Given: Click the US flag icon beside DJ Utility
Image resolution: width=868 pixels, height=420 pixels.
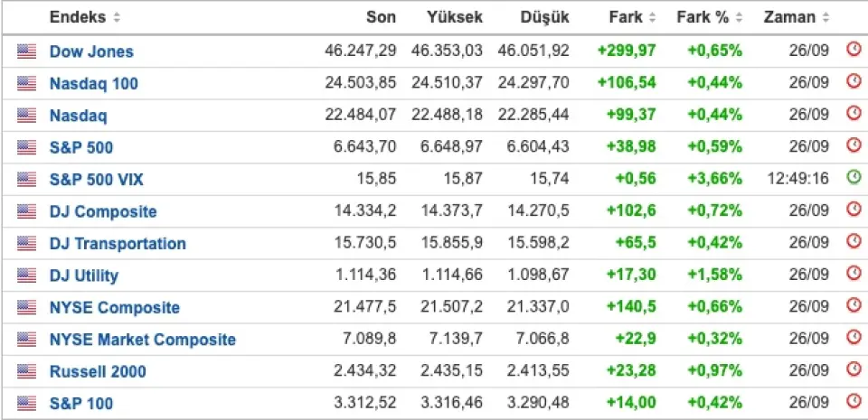Looking at the screenshot, I should click(x=26, y=275).
